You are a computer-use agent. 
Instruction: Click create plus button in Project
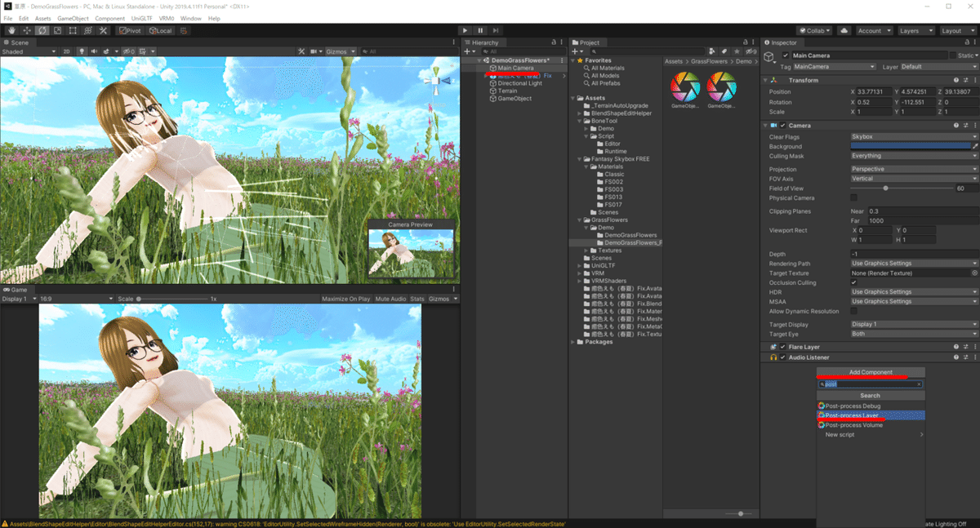coord(577,51)
